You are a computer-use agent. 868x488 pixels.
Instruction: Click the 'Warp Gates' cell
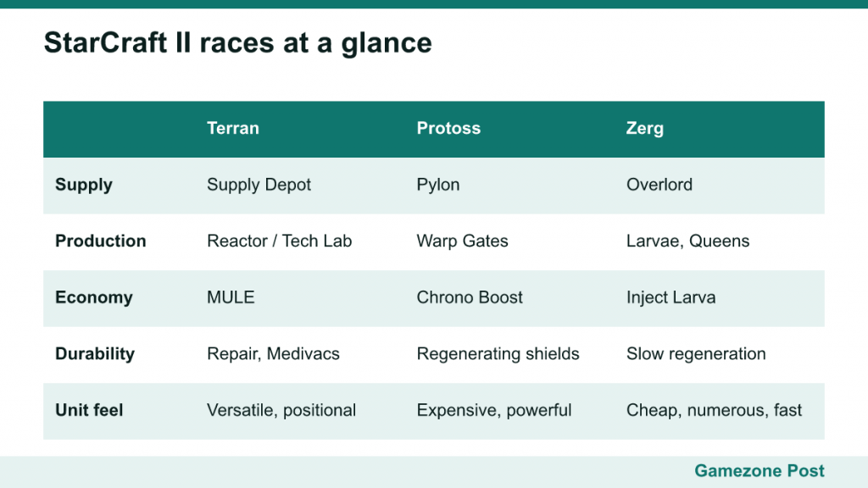click(462, 241)
